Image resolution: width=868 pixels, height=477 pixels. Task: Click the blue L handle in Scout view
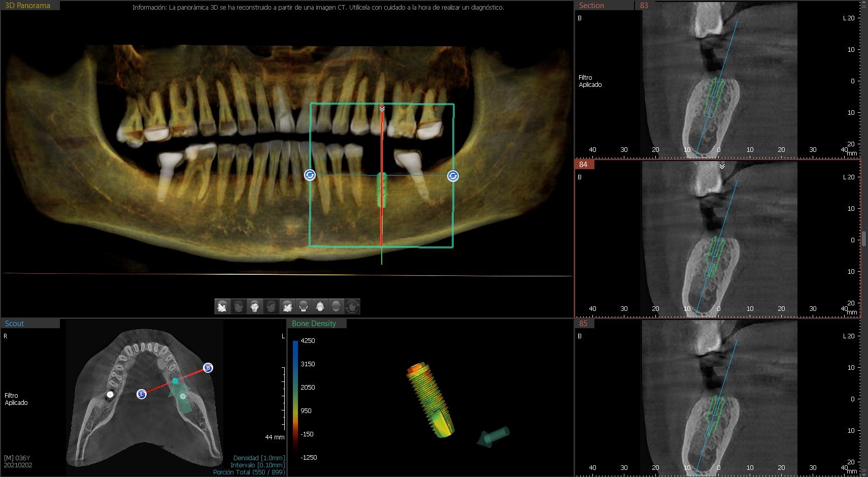click(x=142, y=394)
